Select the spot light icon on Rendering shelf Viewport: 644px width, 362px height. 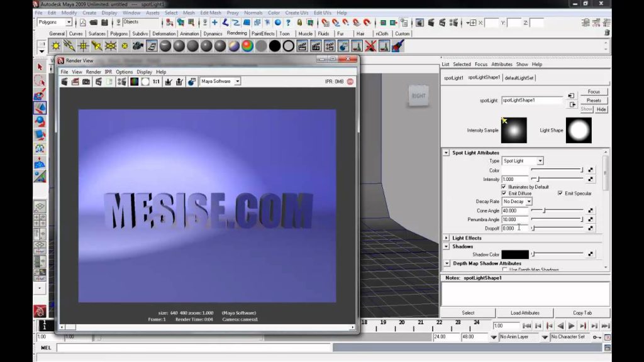click(x=97, y=46)
